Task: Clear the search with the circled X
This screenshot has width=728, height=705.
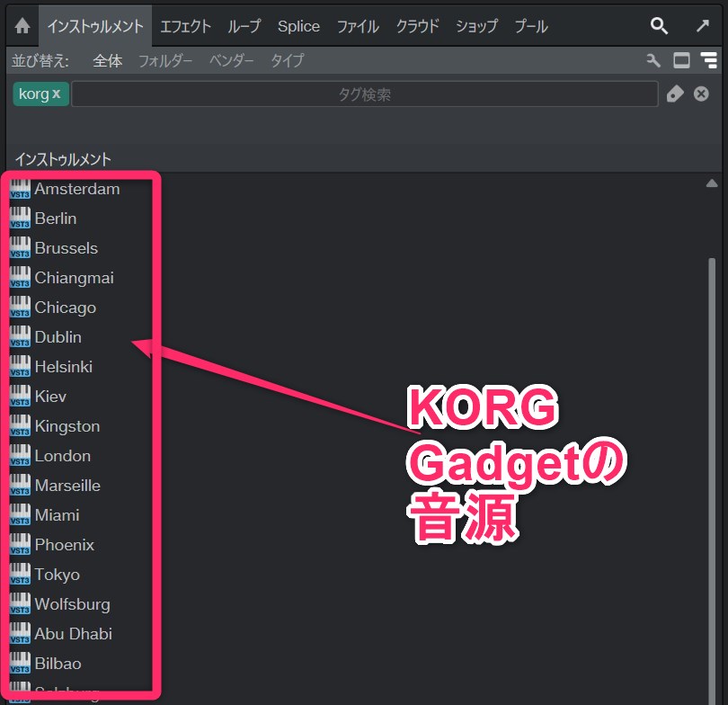Action: pos(702,94)
